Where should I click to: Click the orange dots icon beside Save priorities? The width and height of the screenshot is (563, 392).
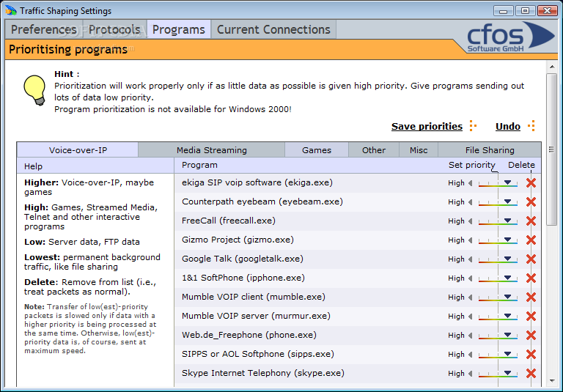pyautogui.click(x=473, y=126)
